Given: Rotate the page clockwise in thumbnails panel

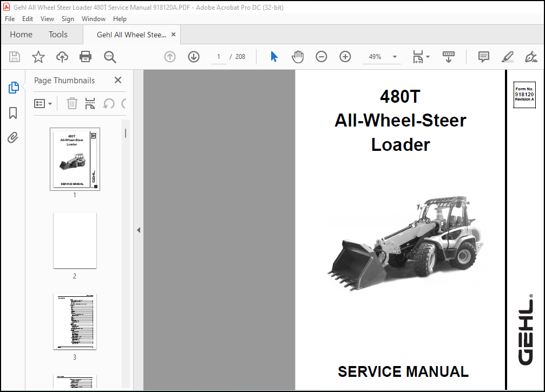Looking at the screenshot, I should (x=124, y=103).
